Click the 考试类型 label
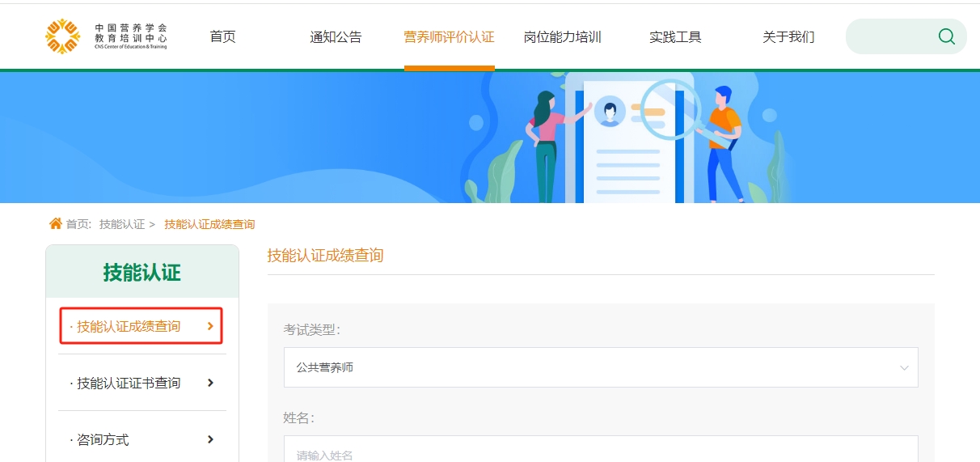The image size is (980, 462). (311, 329)
